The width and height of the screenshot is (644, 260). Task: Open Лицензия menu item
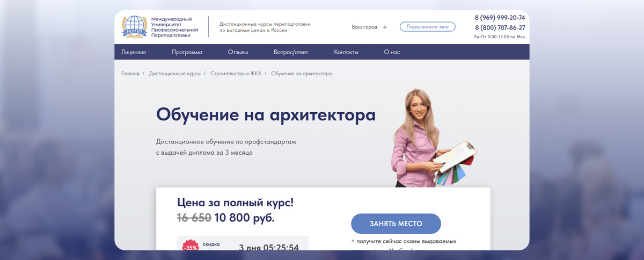tap(134, 52)
